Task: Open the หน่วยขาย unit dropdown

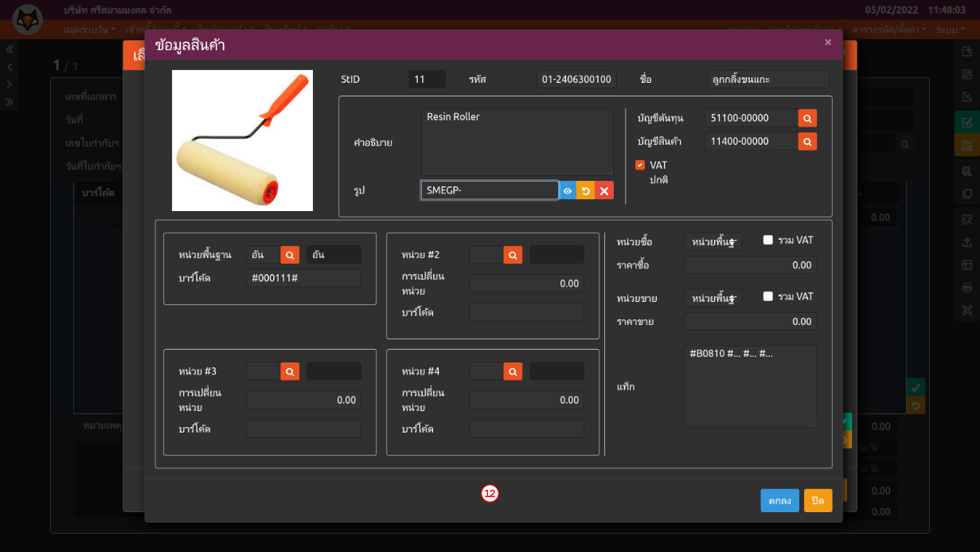Action: tap(713, 298)
